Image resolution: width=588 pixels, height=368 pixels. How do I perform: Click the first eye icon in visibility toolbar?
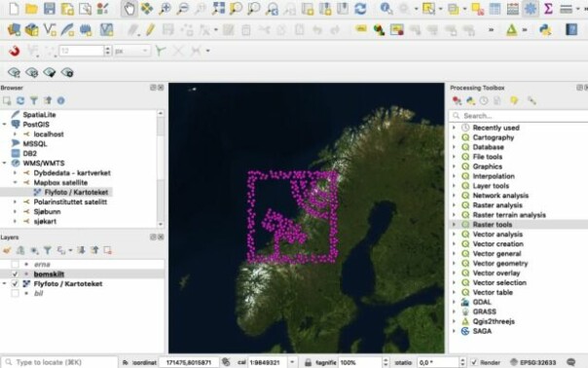point(14,72)
